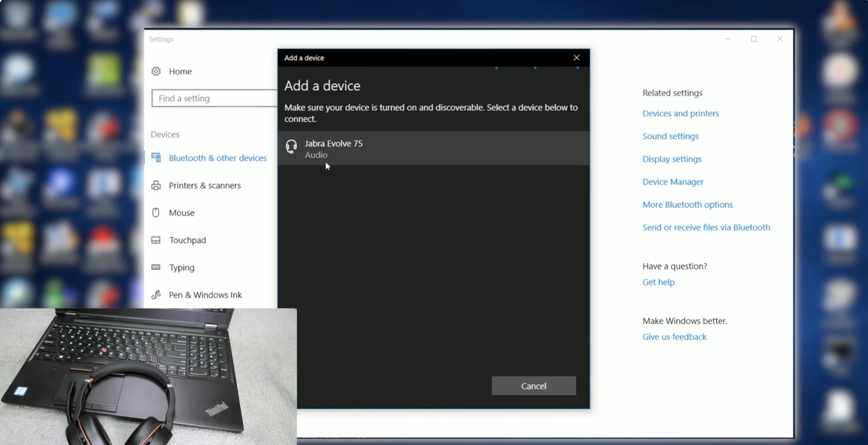Click the Typing keyboard icon
Viewport: 868px width, 445px height.
click(x=156, y=267)
